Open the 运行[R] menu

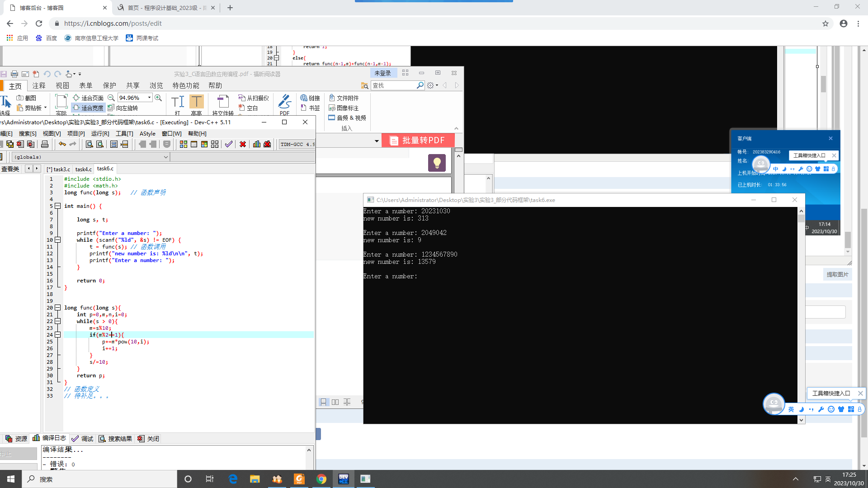[x=100, y=134]
